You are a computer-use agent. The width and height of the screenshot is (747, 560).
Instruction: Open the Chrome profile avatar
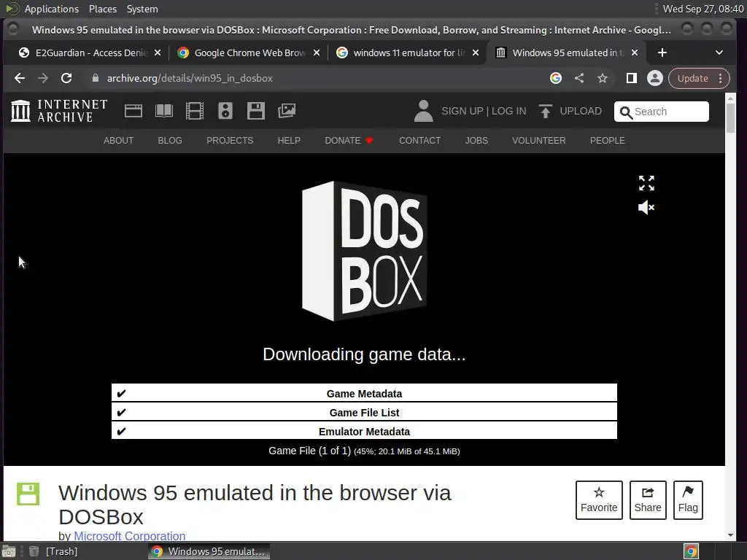click(655, 78)
